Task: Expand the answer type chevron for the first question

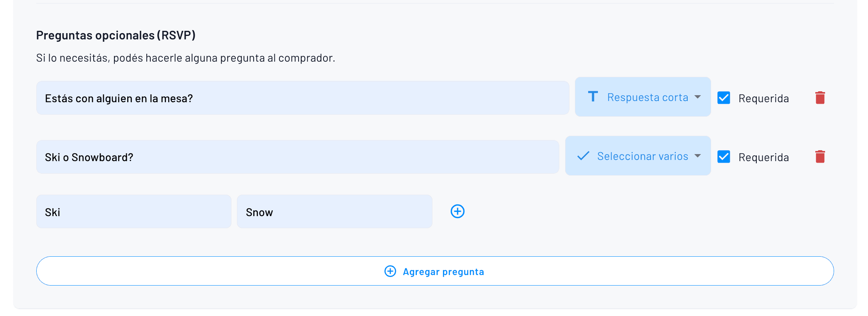Action: point(698,98)
